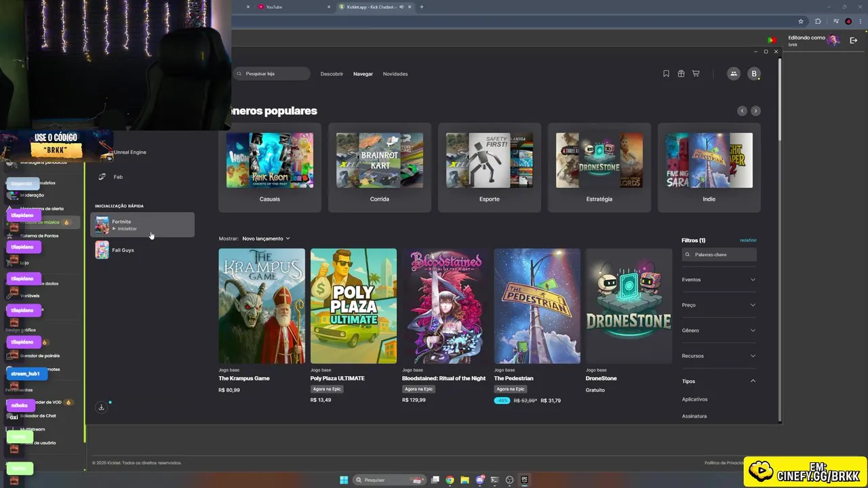Expand the Preço filter
868x488 pixels.
tap(719, 305)
